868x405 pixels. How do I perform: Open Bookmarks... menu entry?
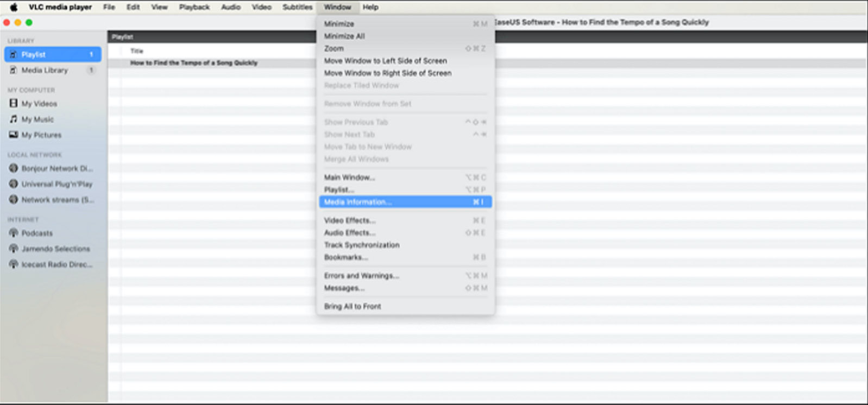coord(405,257)
